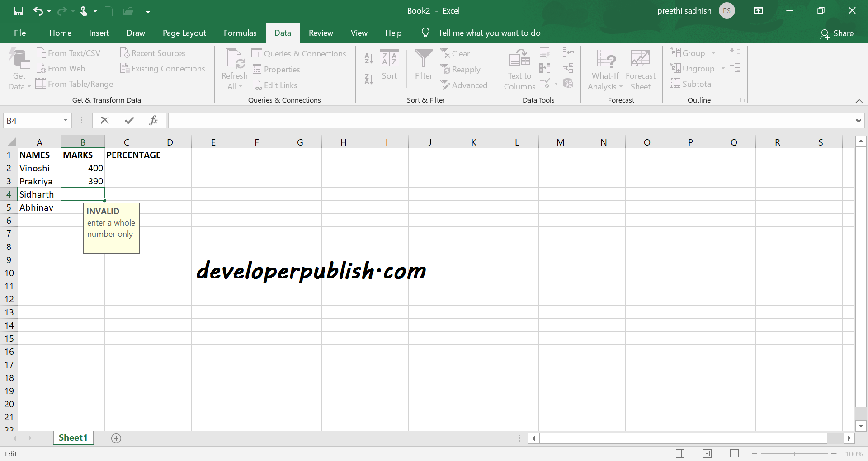Reapply the current filter

pyautogui.click(x=460, y=69)
